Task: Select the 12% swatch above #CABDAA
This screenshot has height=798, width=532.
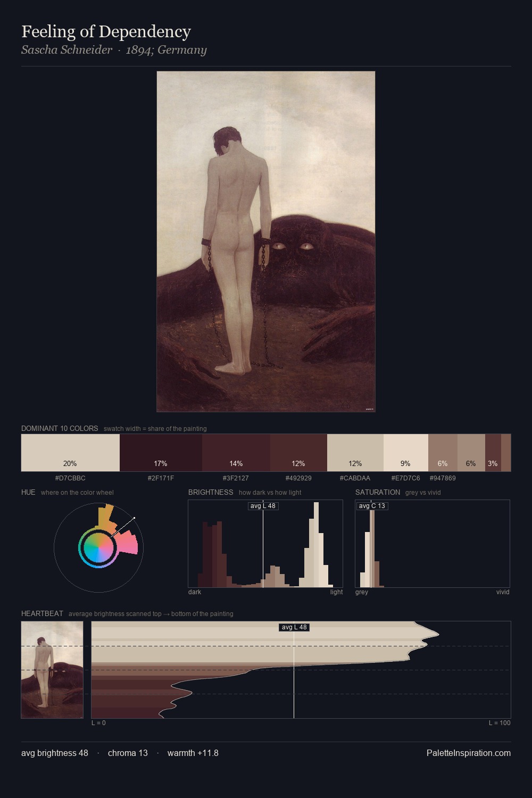Action: tap(355, 453)
